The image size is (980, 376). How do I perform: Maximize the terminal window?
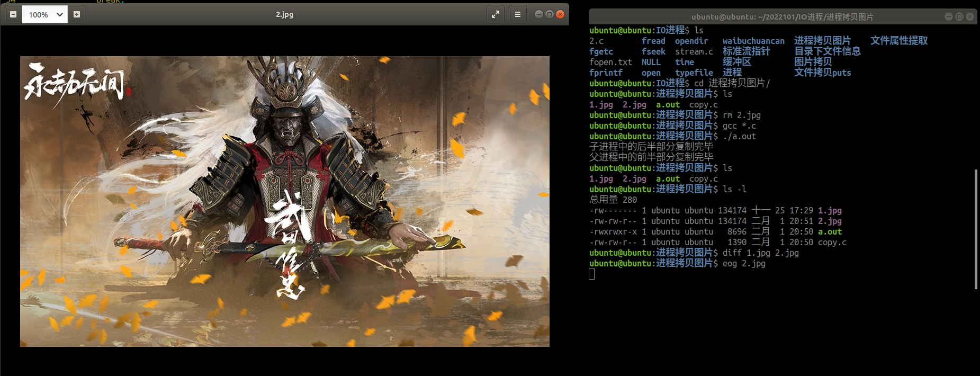click(x=959, y=16)
